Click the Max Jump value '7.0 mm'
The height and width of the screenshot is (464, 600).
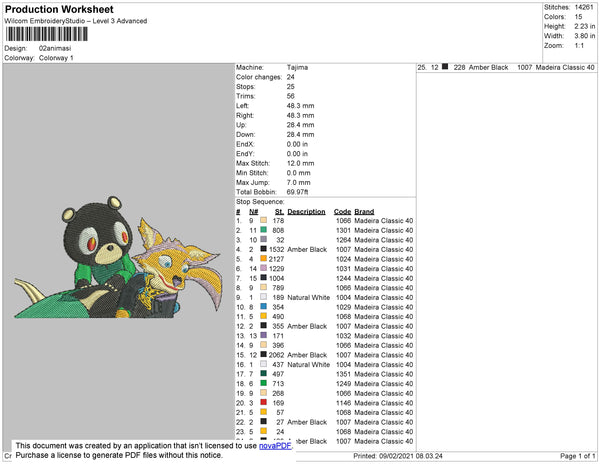click(x=298, y=182)
